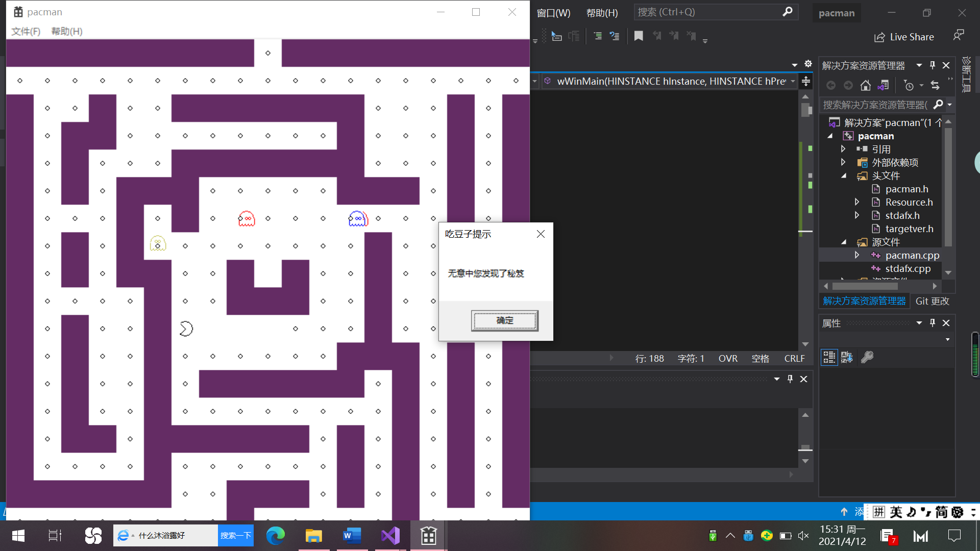Click the next bookmark icon

point(674,36)
